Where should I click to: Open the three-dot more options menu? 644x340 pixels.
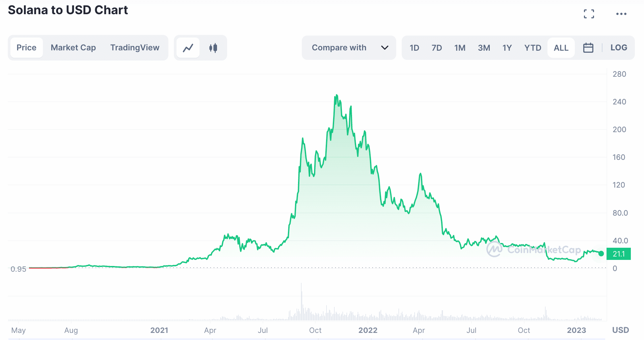[x=621, y=14]
